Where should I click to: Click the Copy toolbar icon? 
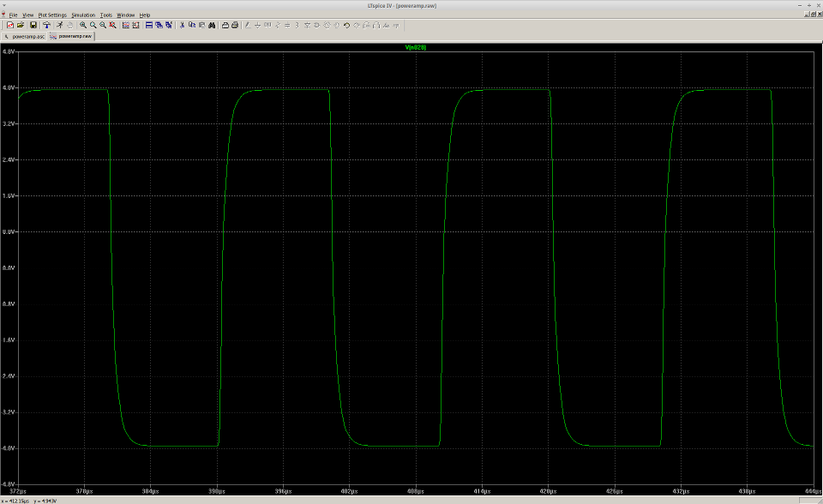click(191, 25)
